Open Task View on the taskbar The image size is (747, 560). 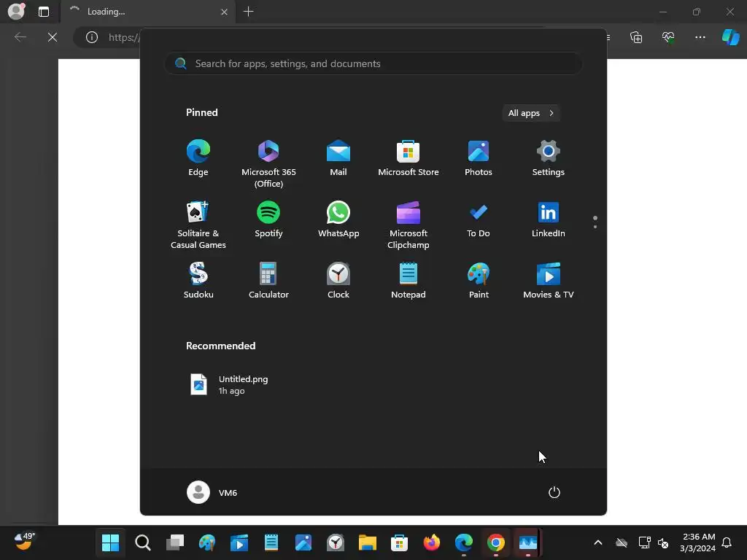coord(175,542)
